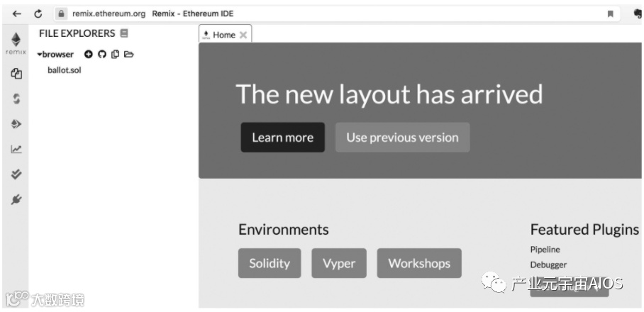The height and width of the screenshot is (312, 644).
Task: Open the File Explorers sidebar icon
Action: point(16,74)
